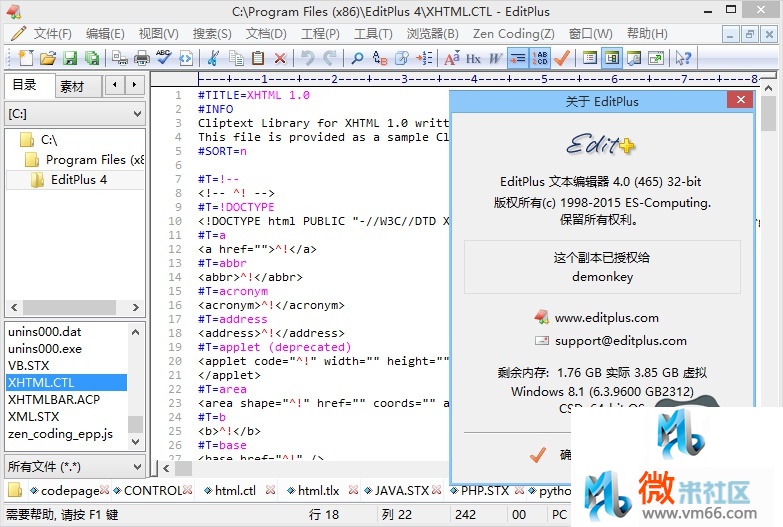Run the ABC spell check tool
The image size is (783, 527).
click(x=163, y=58)
